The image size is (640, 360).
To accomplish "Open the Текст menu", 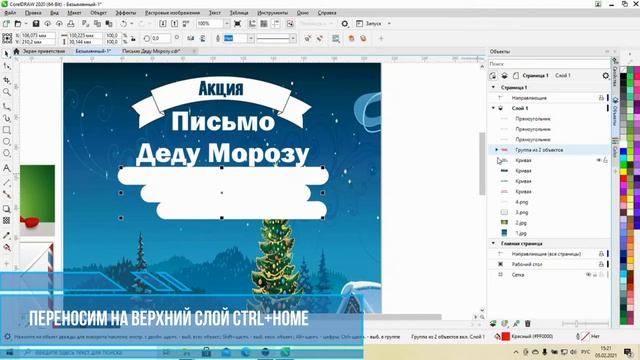I will (215, 13).
